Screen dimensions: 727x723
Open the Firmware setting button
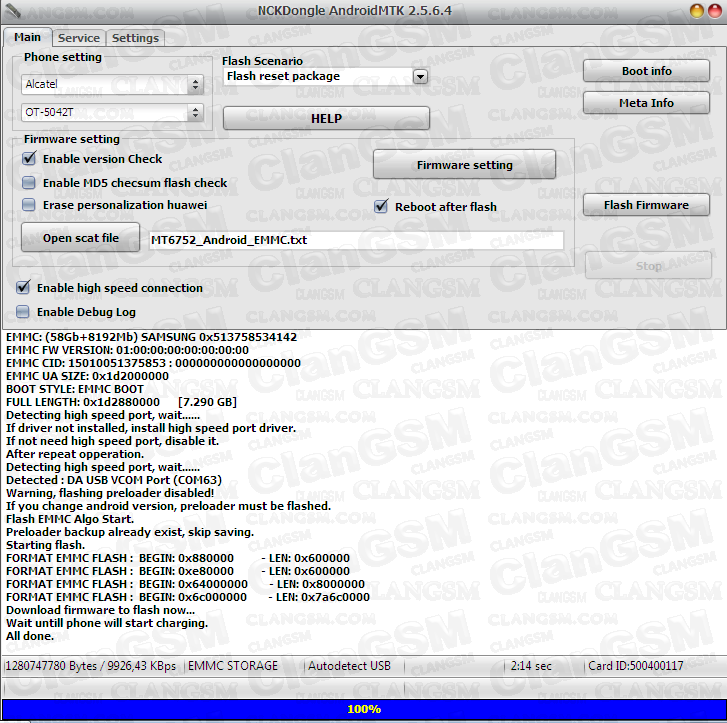click(464, 165)
